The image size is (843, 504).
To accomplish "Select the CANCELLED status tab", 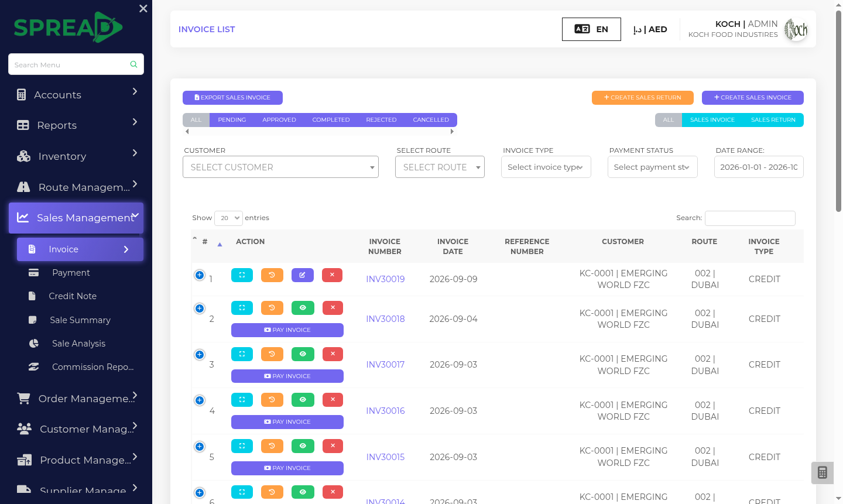I will (x=431, y=119).
